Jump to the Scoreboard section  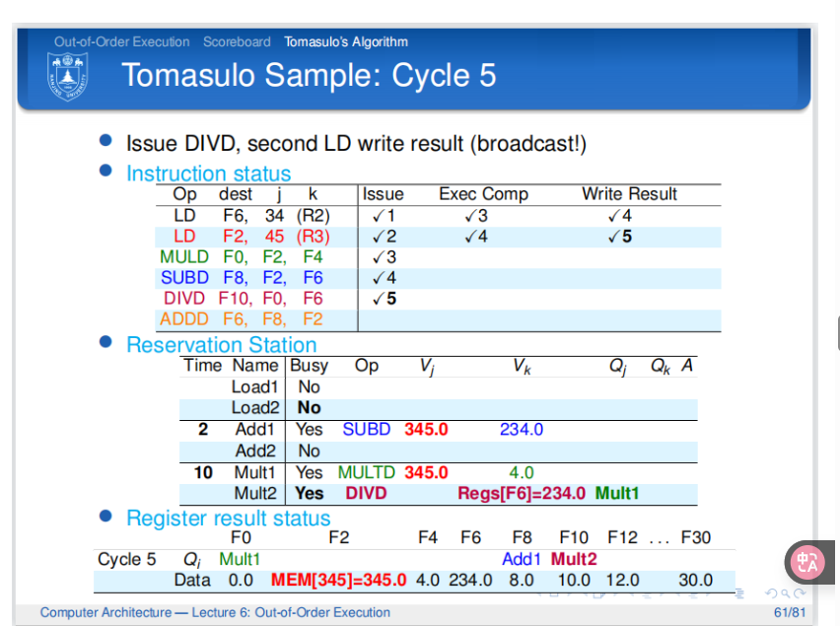coord(237,41)
